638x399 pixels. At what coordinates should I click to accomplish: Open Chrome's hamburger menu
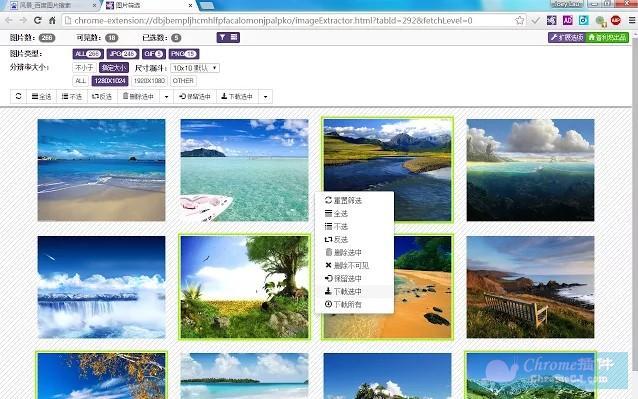pos(632,20)
